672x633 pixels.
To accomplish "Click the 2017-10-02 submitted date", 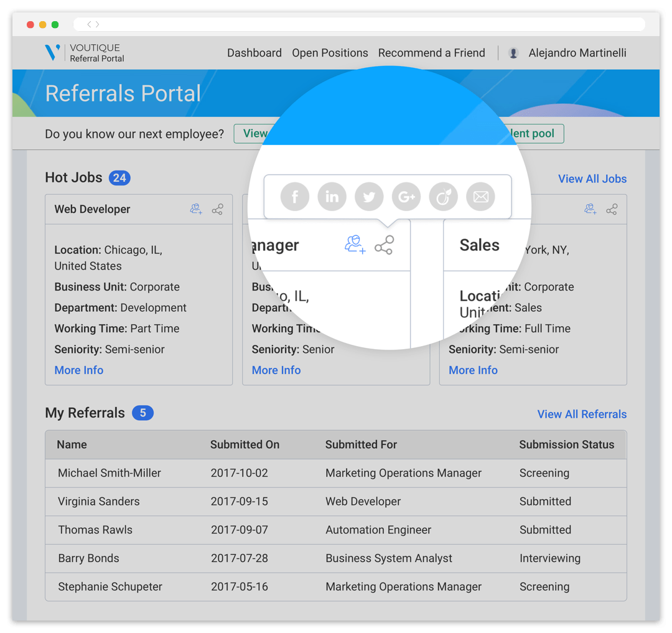I will pyautogui.click(x=239, y=472).
